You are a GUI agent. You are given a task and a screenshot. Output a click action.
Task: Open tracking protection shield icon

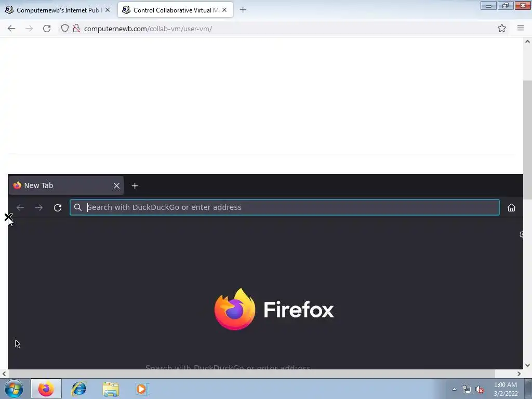pos(65,29)
